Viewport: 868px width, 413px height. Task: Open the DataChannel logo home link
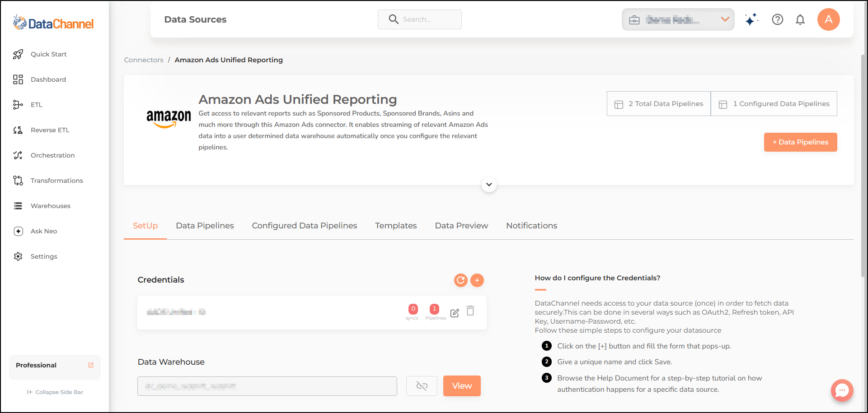tap(53, 23)
